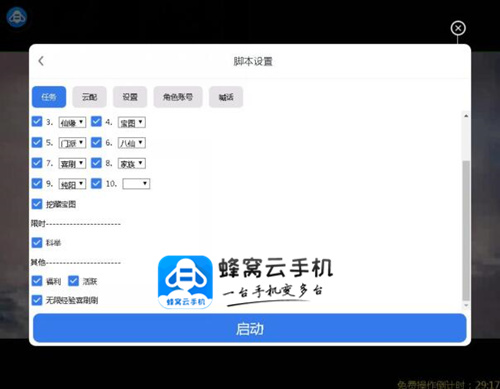Open the 设置 tab
This screenshot has width=500, height=389.
click(x=130, y=97)
